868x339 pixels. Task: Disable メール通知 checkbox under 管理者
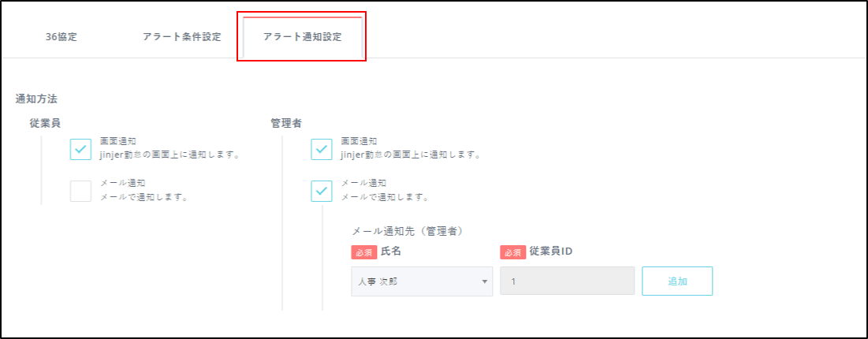(x=322, y=191)
